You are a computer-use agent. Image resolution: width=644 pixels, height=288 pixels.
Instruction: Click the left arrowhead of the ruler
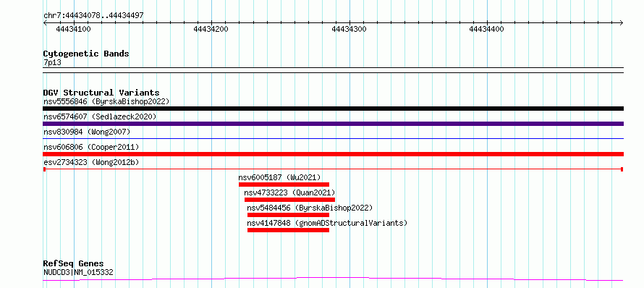click(x=45, y=23)
